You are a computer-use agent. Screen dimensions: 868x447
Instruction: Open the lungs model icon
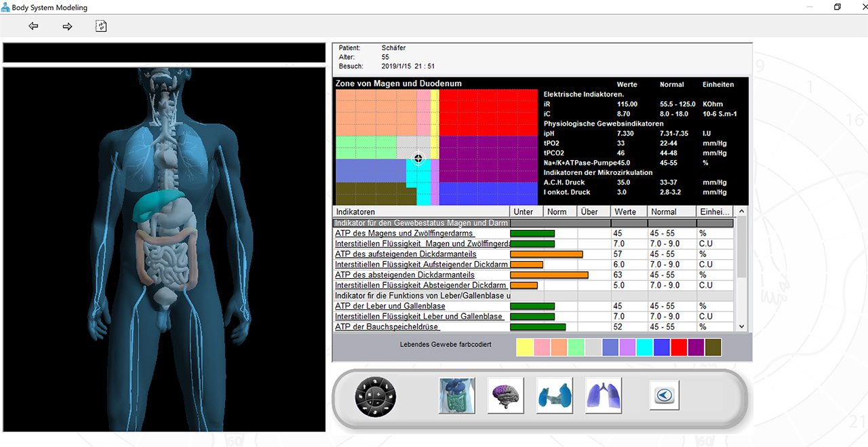click(x=604, y=395)
